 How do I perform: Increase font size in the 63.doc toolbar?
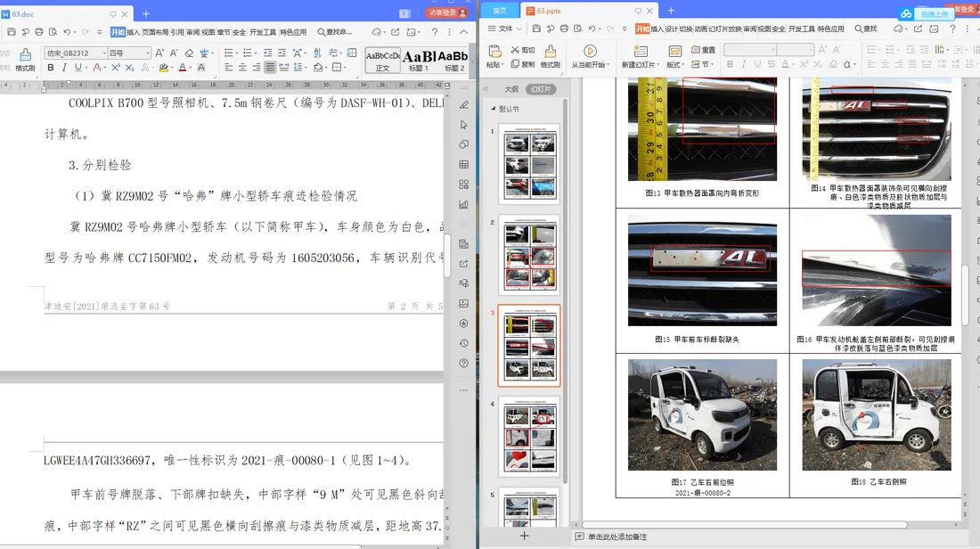159,53
